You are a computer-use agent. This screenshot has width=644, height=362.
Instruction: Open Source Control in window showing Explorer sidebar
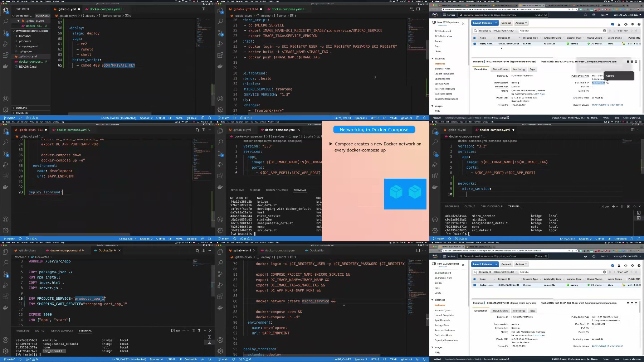point(5,33)
